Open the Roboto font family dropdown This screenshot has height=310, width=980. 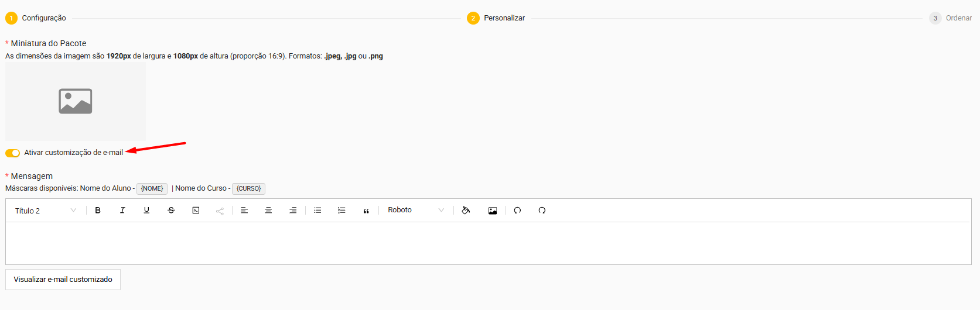click(x=416, y=211)
